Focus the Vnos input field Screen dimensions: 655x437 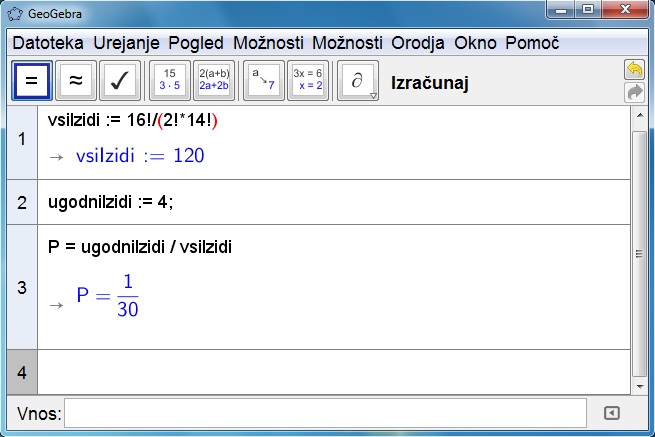[325, 413]
